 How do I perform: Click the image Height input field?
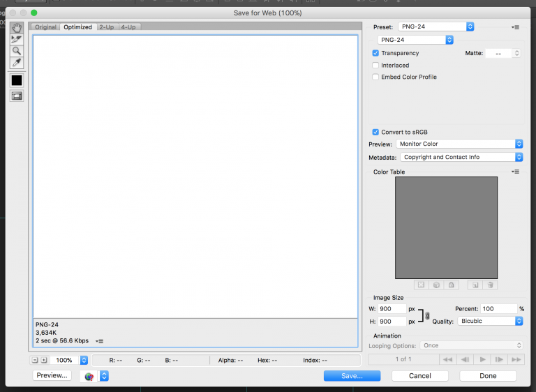(x=392, y=322)
